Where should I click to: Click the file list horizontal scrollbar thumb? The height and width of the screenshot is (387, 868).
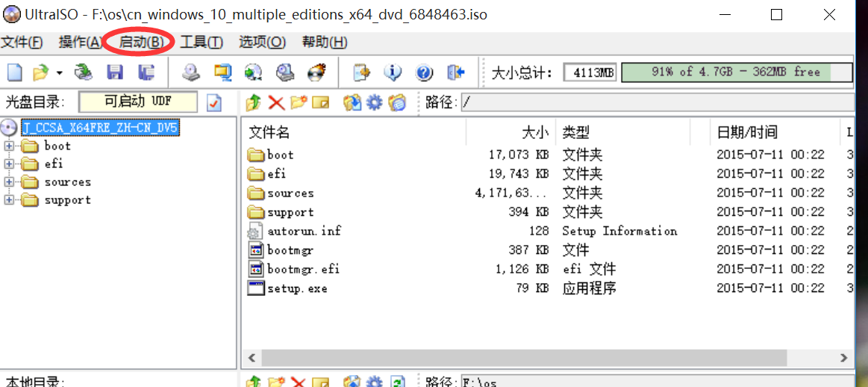pyautogui.click(x=524, y=358)
